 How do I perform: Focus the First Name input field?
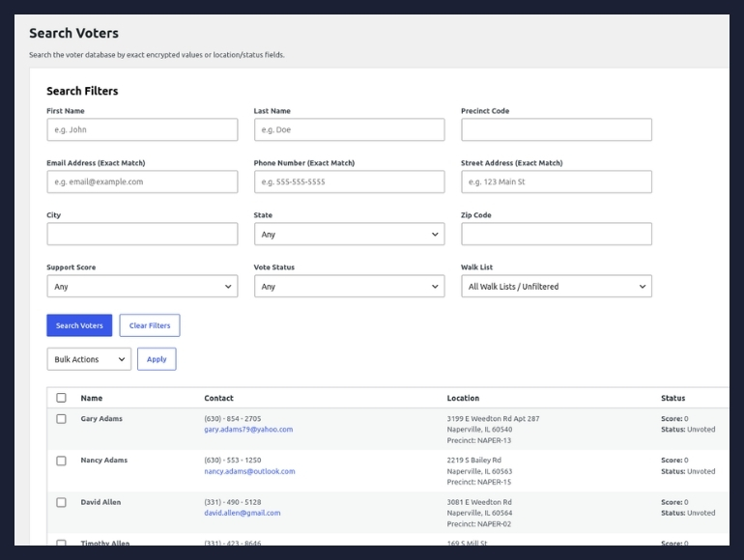point(142,129)
